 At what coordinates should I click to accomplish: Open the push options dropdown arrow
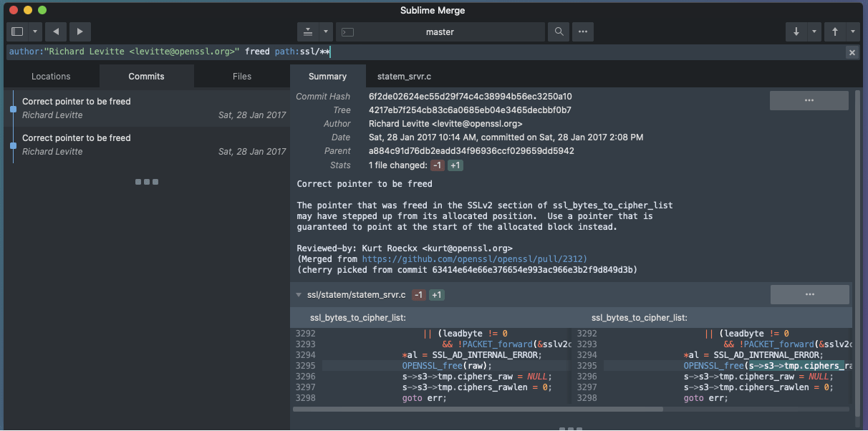click(x=852, y=32)
